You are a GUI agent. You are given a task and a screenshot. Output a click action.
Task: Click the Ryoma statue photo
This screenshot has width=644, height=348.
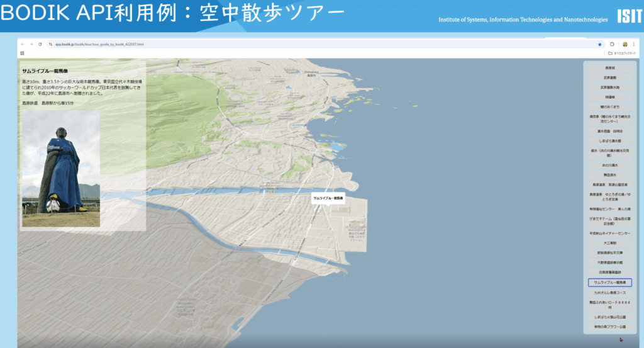pyautogui.click(x=61, y=169)
